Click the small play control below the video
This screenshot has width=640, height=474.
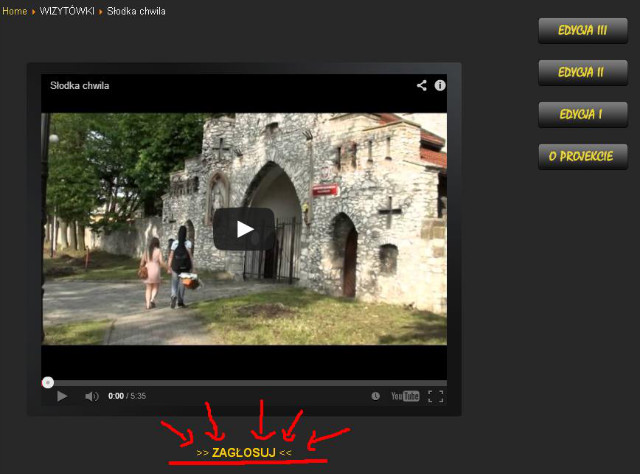[62, 396]
